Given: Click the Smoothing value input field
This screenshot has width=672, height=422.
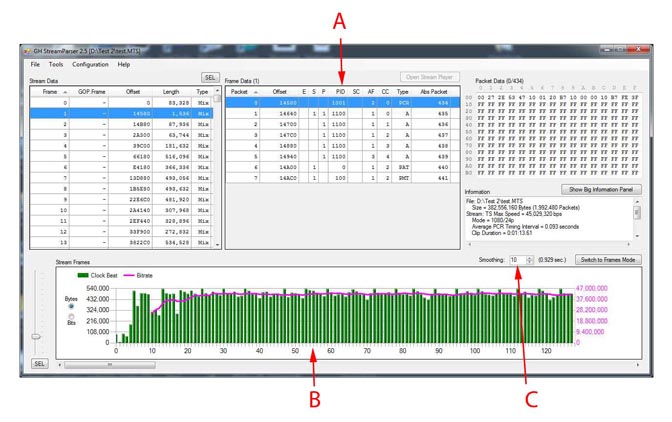Looking at the screenshot, I should [516, 260].
